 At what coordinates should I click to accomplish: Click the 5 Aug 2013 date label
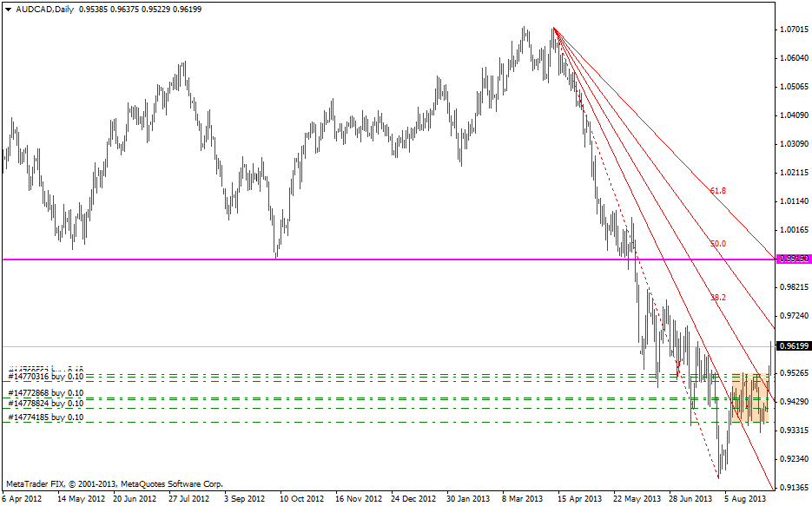pos(744,499)
